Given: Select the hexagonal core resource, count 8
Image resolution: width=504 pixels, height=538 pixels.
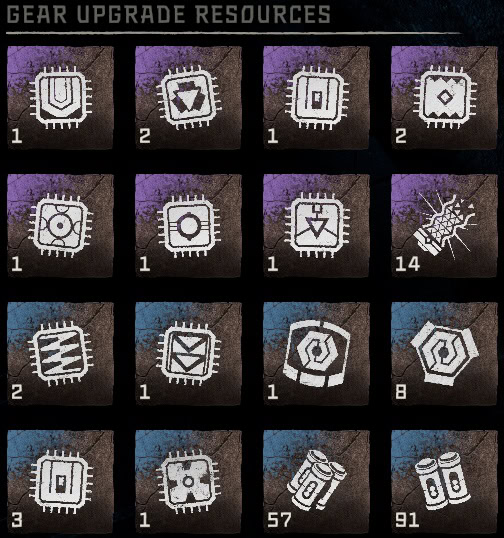Looking at the screenshot, I should 444,354.
